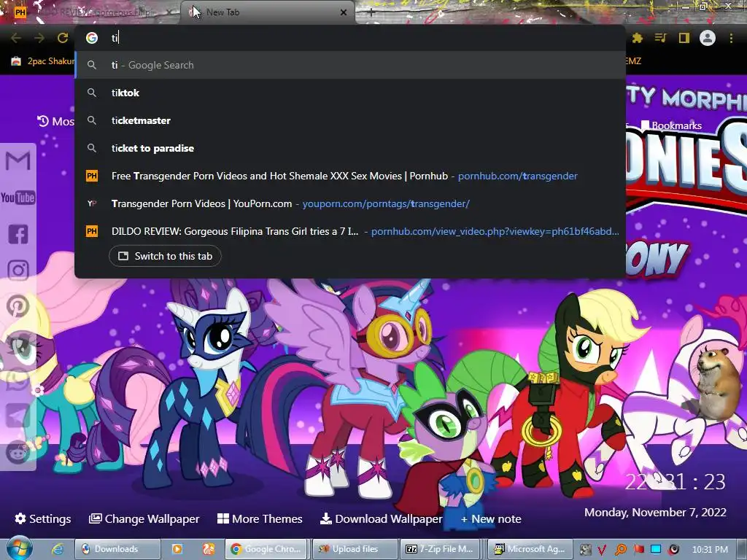Open WhatsApp from the sidebar

(x=18, y=381)
